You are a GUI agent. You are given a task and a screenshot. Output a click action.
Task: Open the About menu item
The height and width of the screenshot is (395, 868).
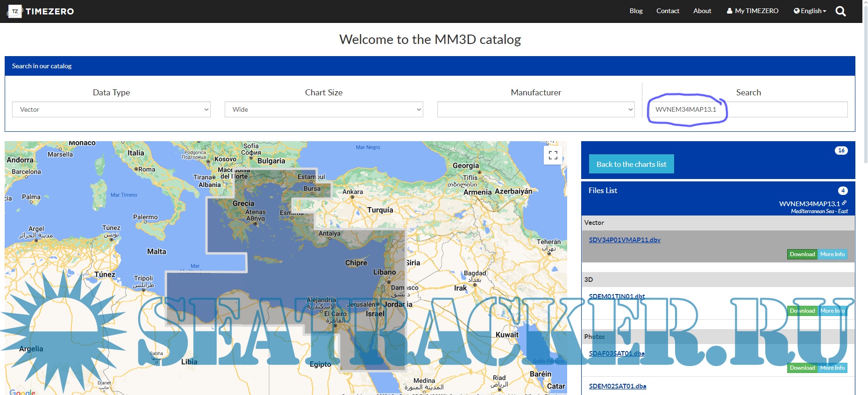(702, 11)
